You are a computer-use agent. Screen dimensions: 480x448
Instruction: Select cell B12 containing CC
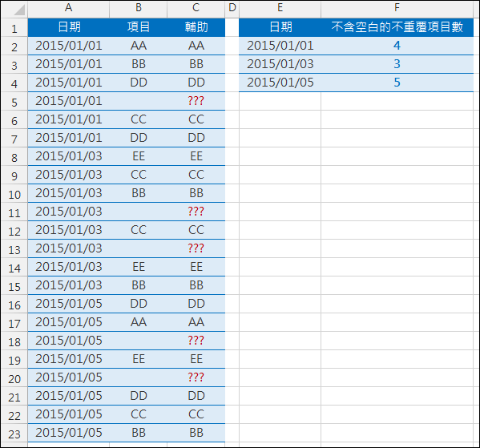coord(139,230)
